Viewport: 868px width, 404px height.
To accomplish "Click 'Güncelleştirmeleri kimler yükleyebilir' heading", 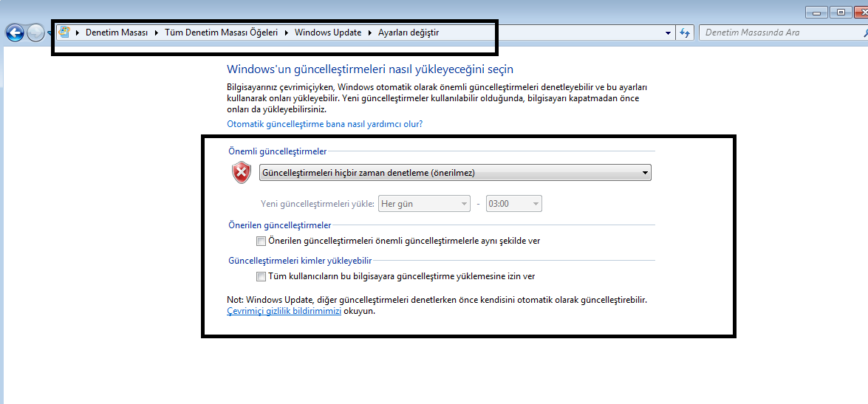I will coord(300,260).
